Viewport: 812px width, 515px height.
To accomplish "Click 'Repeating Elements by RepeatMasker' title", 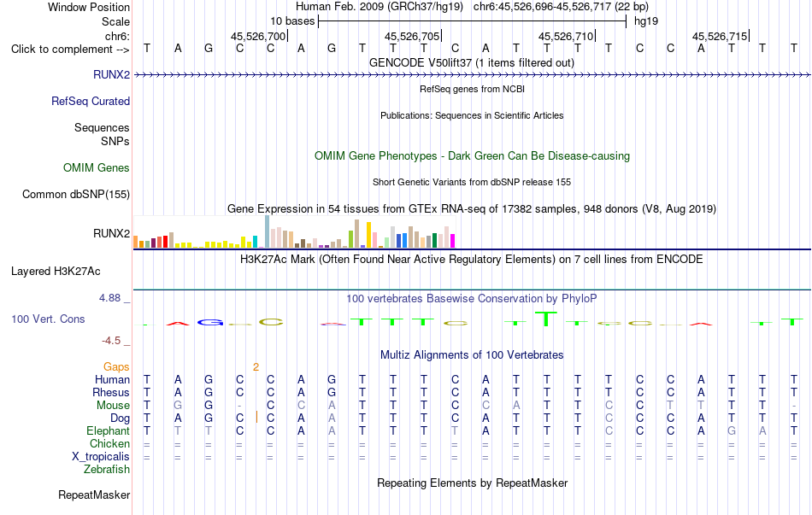I will point(472,483).
